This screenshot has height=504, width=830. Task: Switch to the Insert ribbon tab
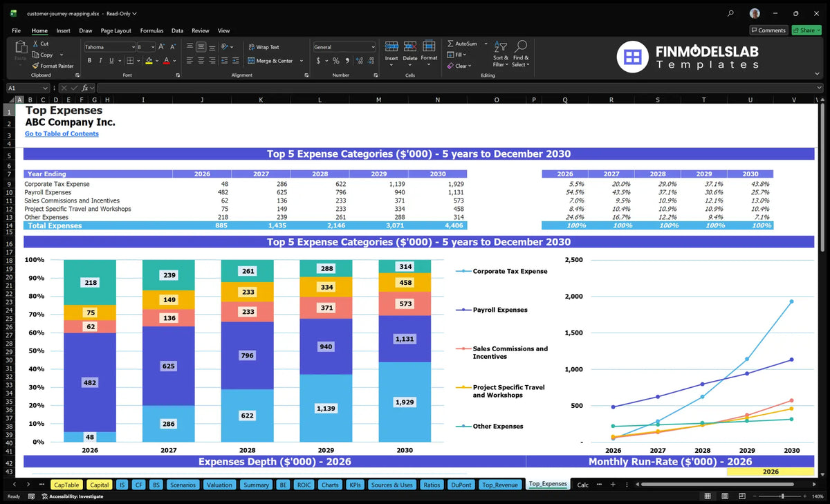63,30
